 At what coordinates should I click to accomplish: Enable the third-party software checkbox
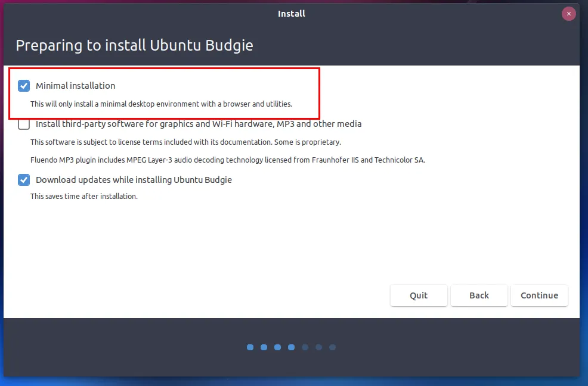(x=24, y=124)
